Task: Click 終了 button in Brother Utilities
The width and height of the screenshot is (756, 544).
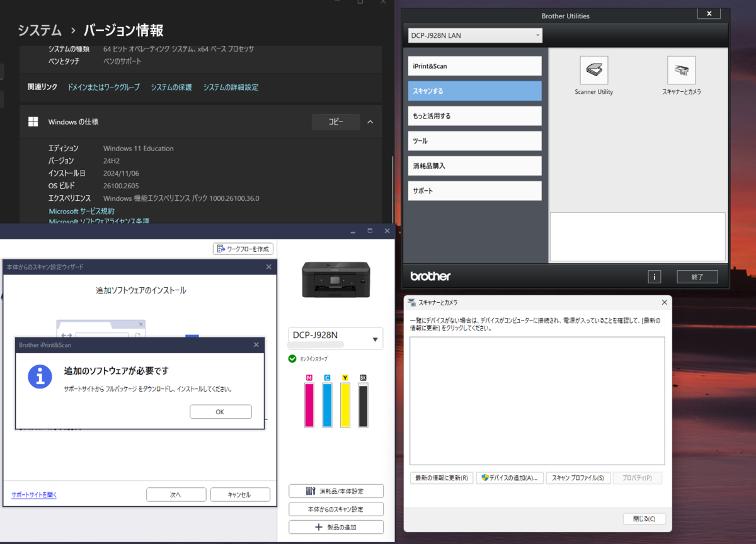Action: point(697,276)
